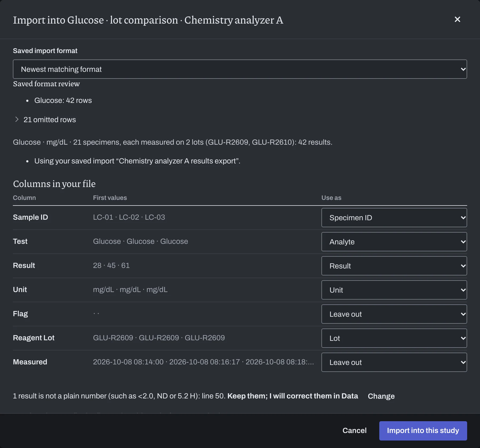Open the Saved import format dropdown
The width and height of the screenshot is (480, 448).
pos(240,69)
